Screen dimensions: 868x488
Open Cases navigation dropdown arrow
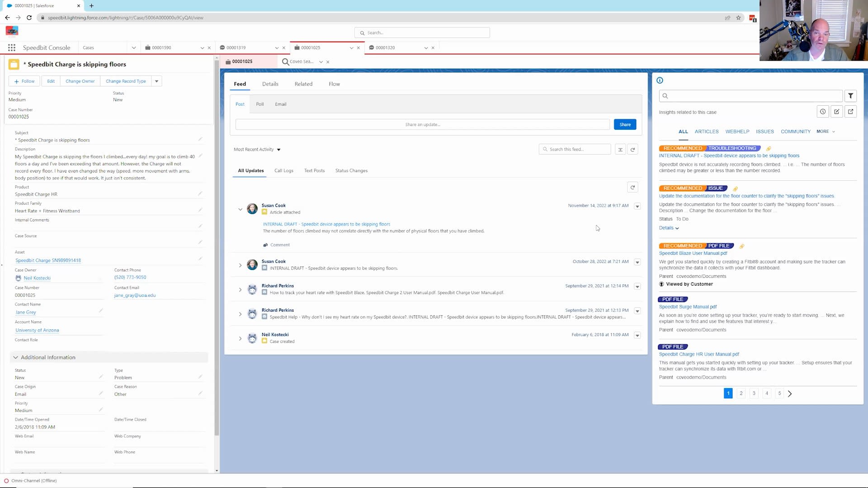[133, 48]
